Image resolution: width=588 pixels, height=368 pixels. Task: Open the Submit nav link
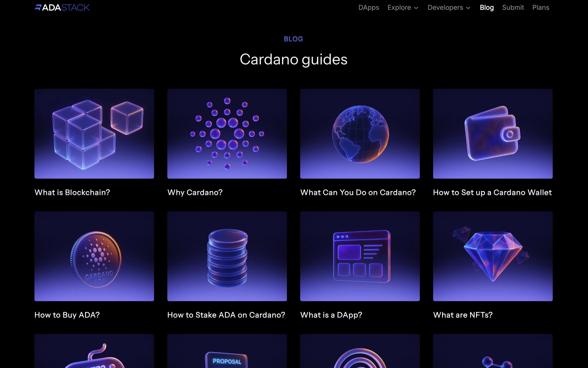(x=513, y=7)
